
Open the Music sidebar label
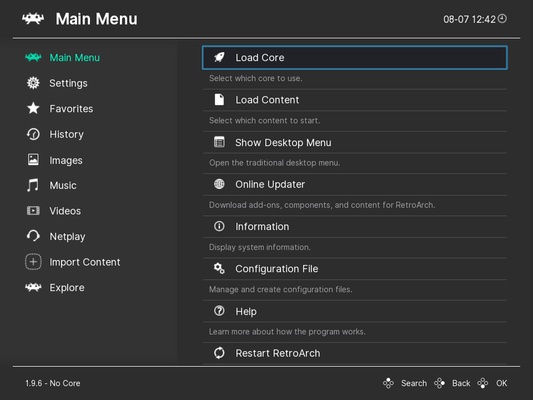click(x=63, y=186)
